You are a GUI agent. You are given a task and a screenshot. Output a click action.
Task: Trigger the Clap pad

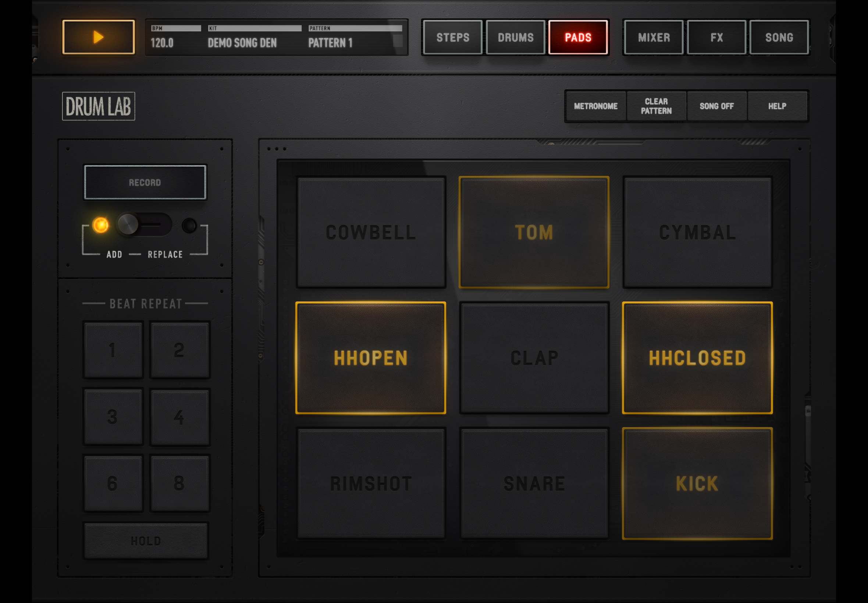[534, 357]
